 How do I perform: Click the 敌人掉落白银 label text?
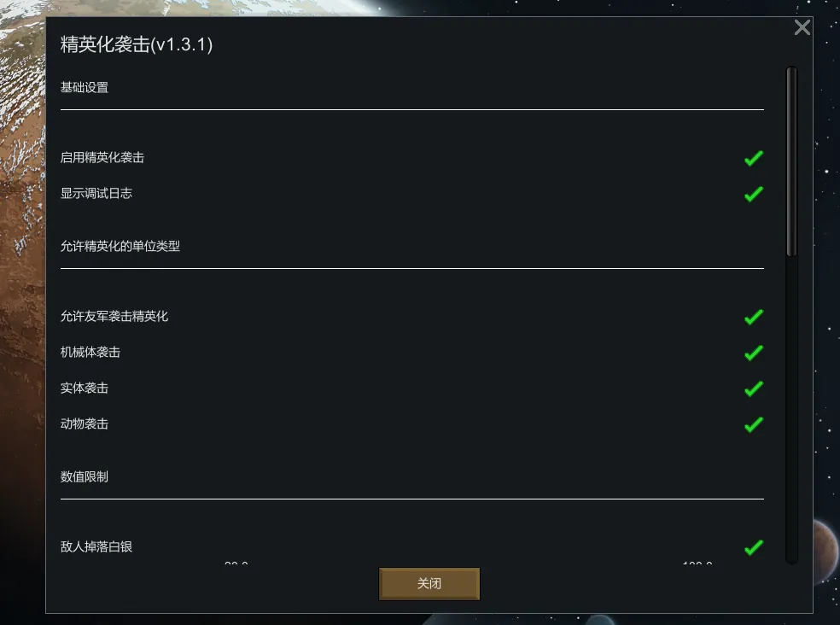(x=96, y=546)
